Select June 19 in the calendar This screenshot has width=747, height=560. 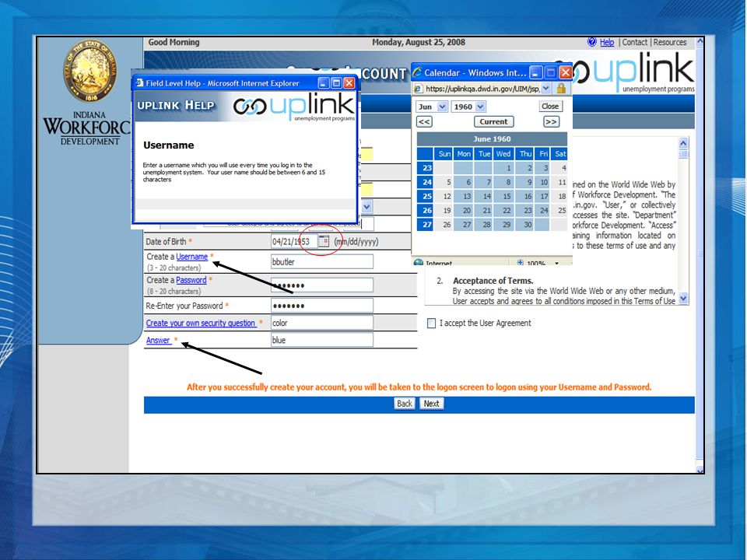pos(444,211)
